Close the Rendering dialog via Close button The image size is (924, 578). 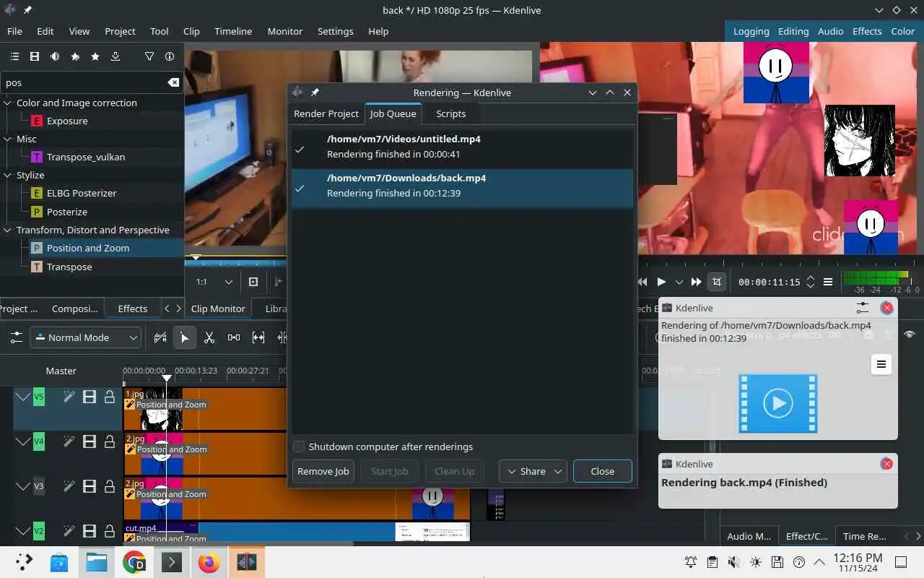point(603,471)
